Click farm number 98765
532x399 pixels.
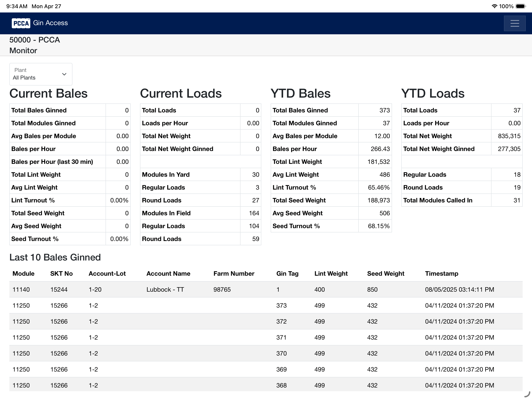(x=222, y=290)
